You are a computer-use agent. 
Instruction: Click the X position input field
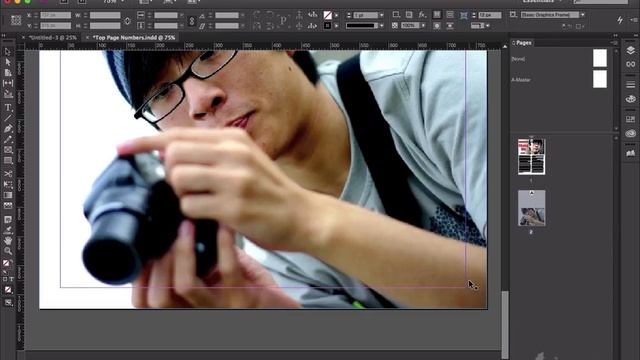click(55, 16)
